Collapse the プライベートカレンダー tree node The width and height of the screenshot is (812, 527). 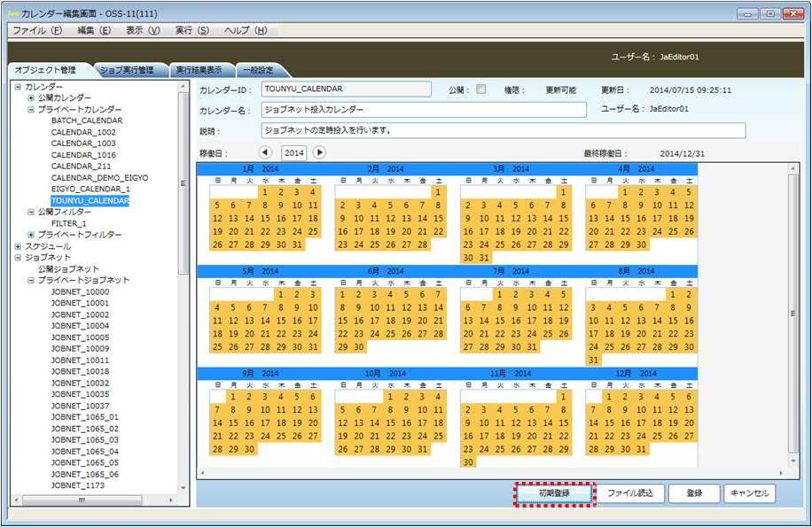tap(31, 109)
